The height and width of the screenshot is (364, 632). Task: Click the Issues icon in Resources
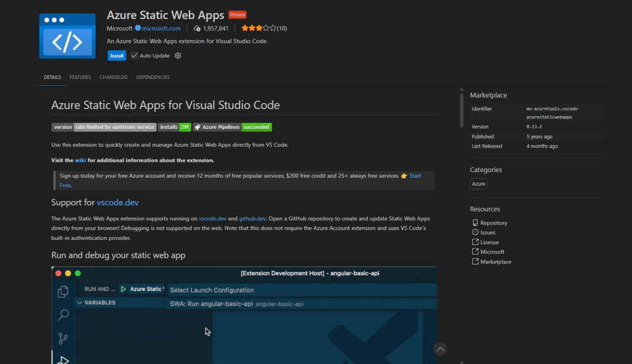point(475,233)
